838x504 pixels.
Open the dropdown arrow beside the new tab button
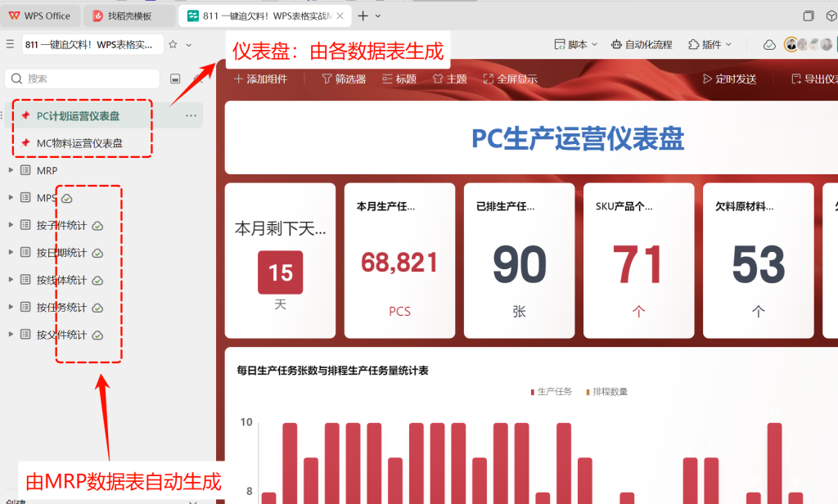pyautogui.click(x=378, y=16)
